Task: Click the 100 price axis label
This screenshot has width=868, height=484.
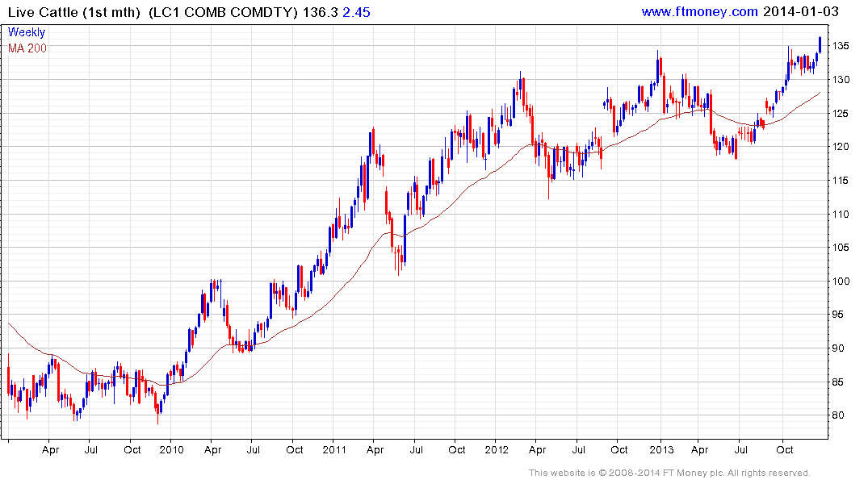Action: (x=841, y=281)
